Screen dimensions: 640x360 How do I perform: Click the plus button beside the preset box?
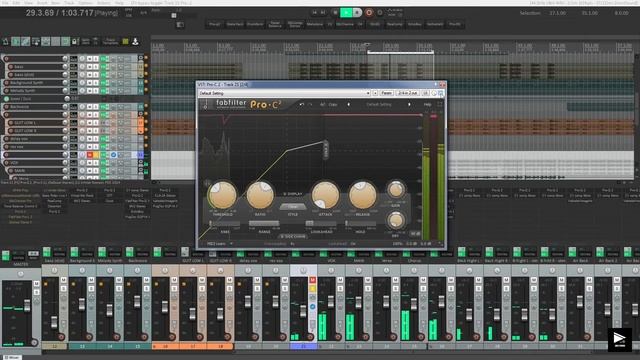click(375, 93)
